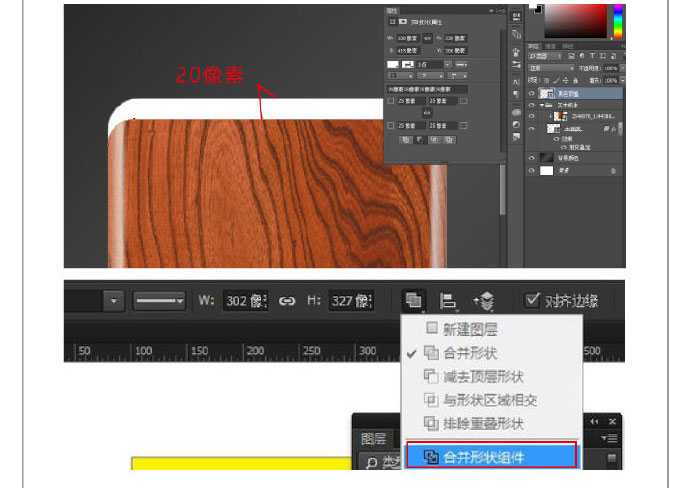Hide the top selected layer via eye icon
This screenshot has width=690, height=488.
click(x=532, y=93)
